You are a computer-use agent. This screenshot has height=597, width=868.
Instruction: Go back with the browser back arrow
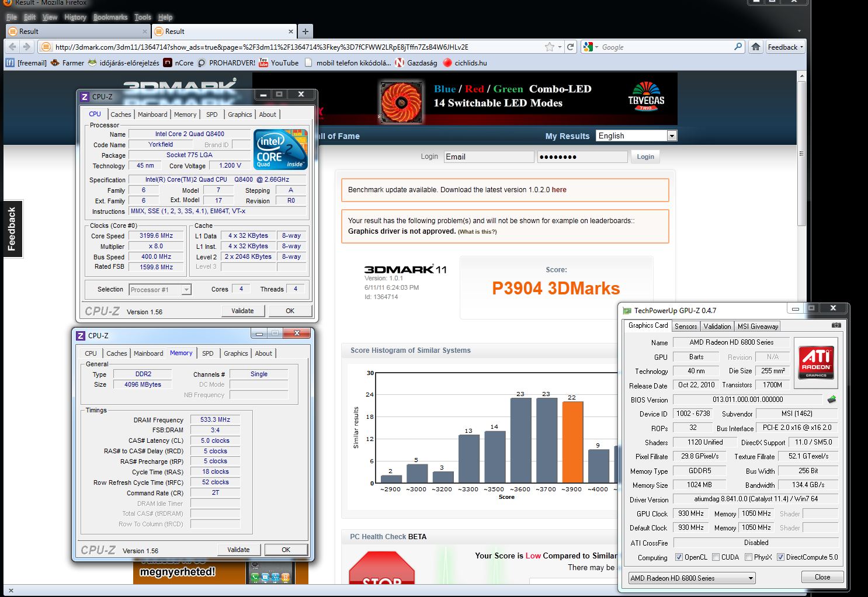[12, 47]
